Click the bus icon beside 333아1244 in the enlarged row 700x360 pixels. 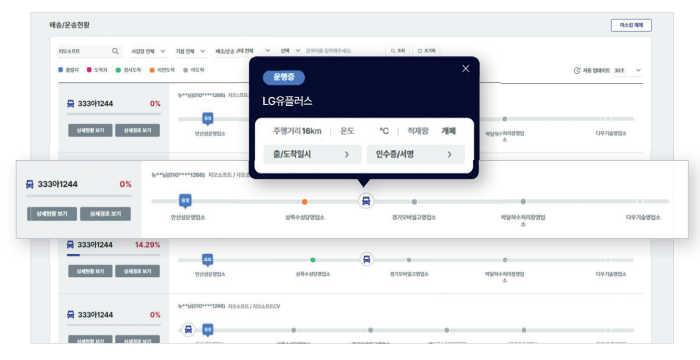30,184
